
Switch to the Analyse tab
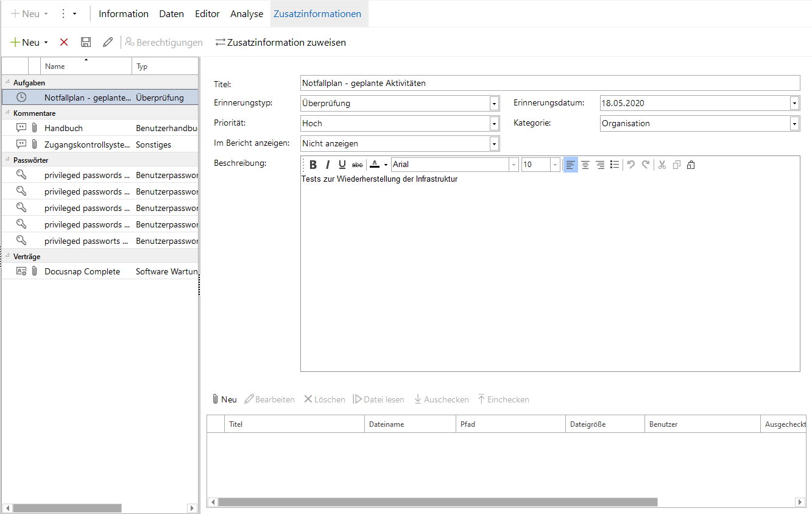247,13
